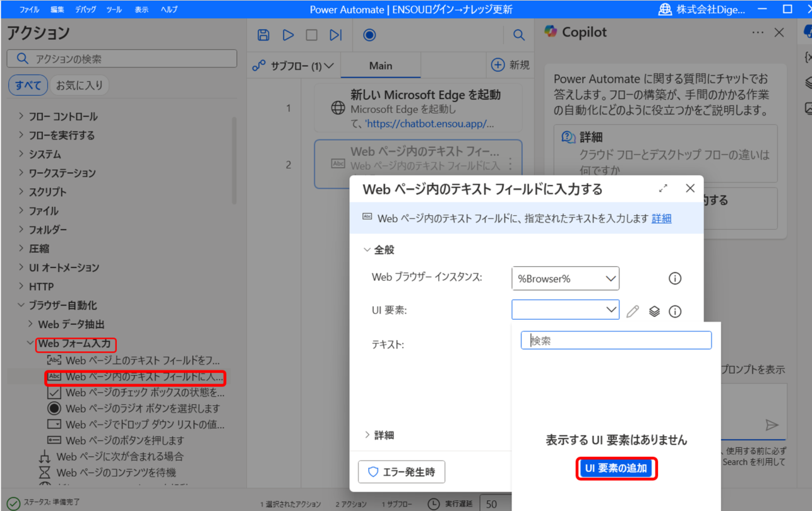
Task: Open the ヘルプ menu
Action: (169, 9)
